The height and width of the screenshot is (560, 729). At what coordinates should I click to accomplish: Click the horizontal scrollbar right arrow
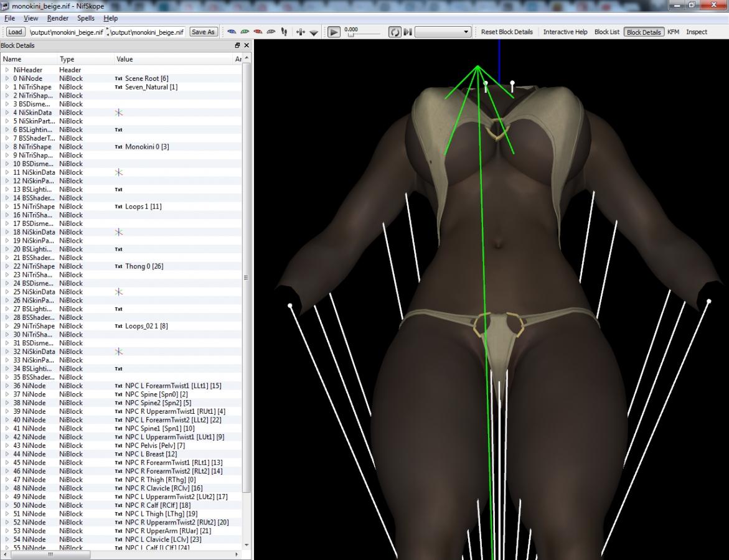coord(237,554)
